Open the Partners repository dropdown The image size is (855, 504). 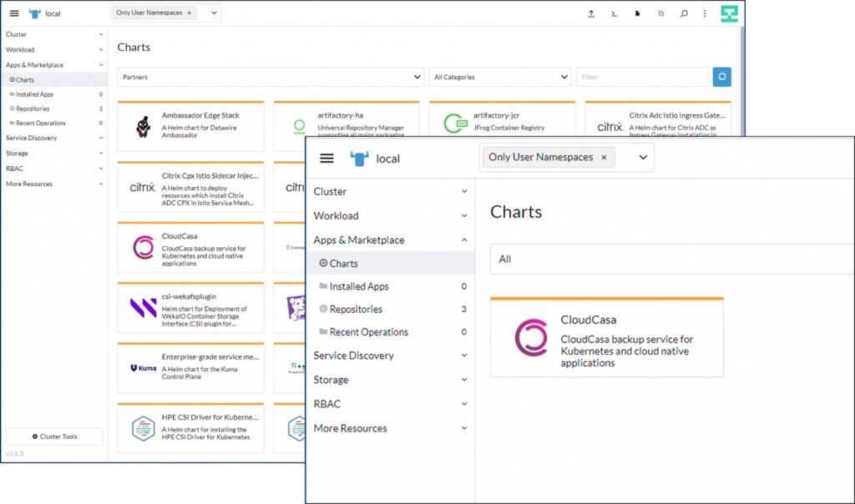271,77
